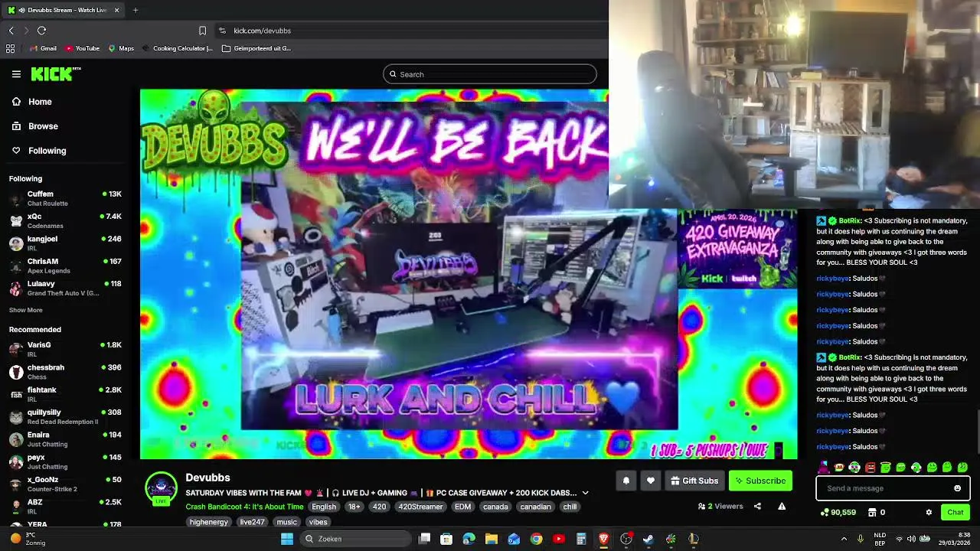Open Lulaavy's channel in sidebar
The width and height of the screenshot is (980, 551).
tap(66, 288)
